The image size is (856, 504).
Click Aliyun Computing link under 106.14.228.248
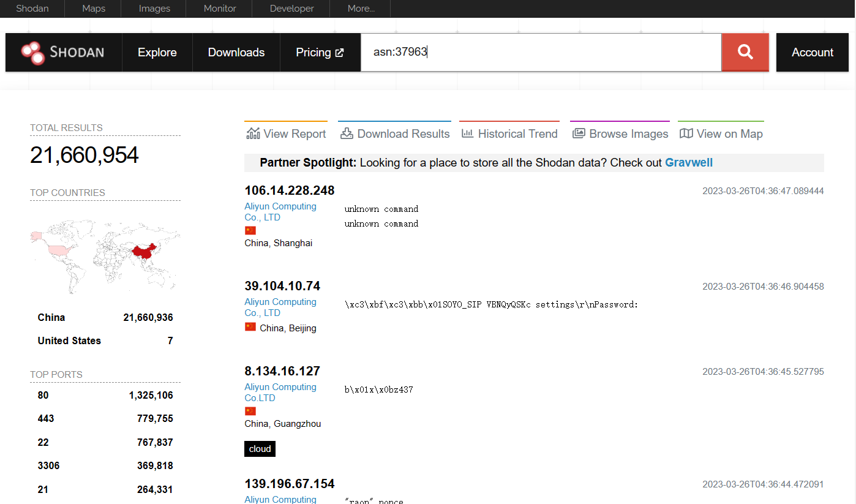[280, 212]
